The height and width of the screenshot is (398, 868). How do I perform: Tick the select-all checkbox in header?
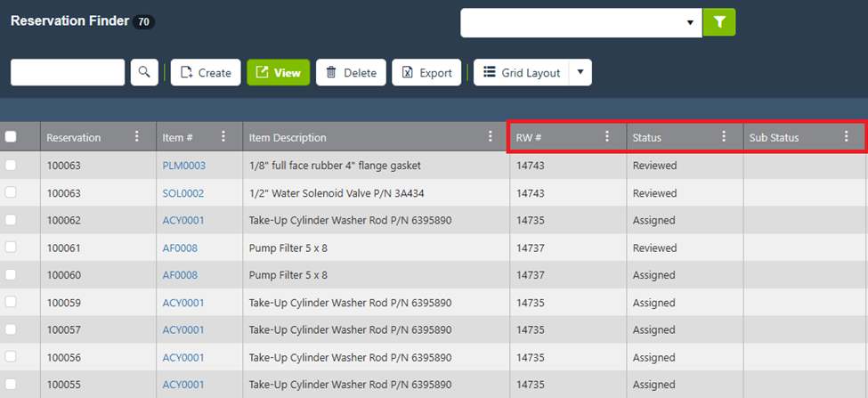(11, 137)
